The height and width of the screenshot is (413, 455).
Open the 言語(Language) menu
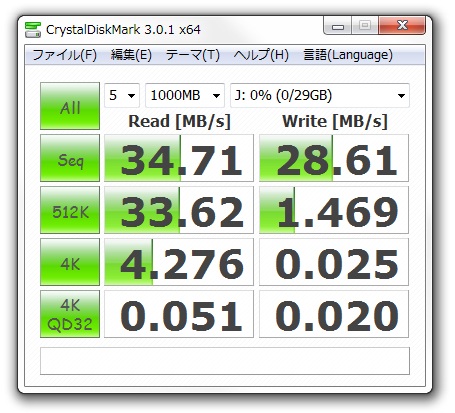coord(348,55)
